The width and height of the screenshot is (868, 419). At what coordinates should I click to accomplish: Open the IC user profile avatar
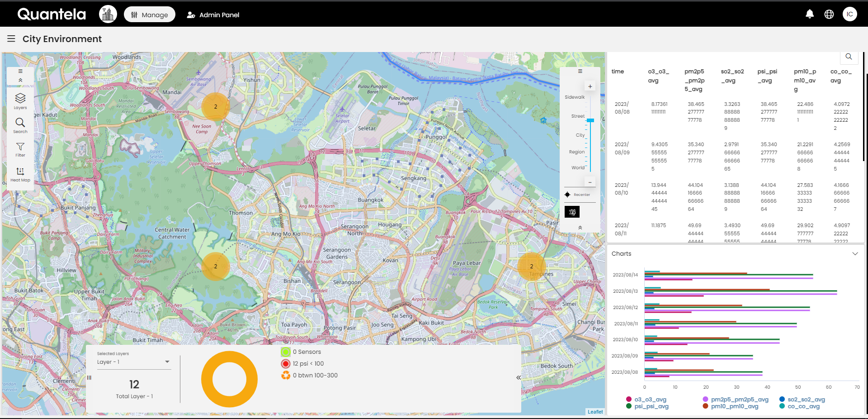pos(850,14)
